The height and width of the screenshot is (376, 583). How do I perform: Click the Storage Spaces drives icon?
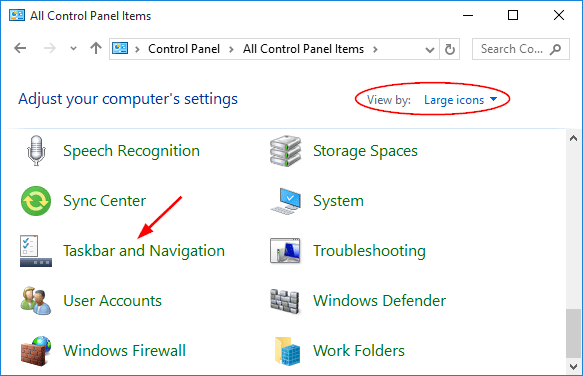(x=286, y=151)
